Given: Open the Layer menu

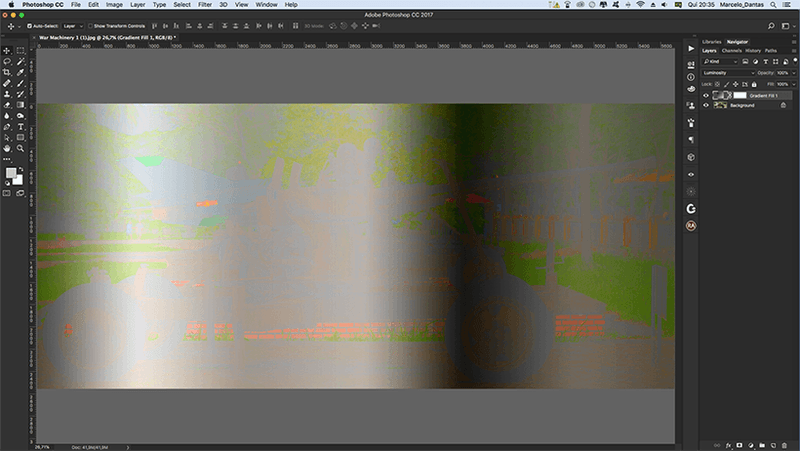Looking at the screenshot, I should pyautogui.click(x=137, y=5).
